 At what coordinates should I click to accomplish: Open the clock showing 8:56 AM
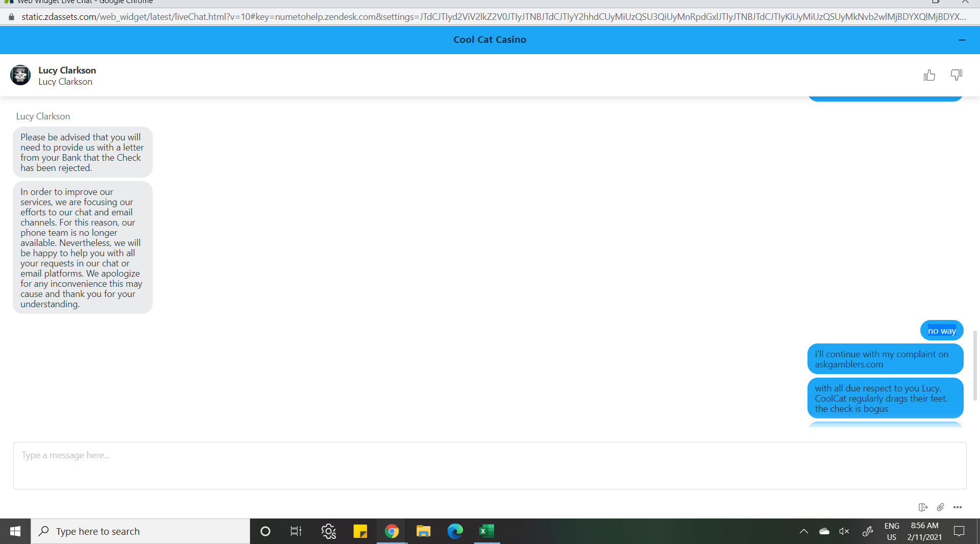924,531
